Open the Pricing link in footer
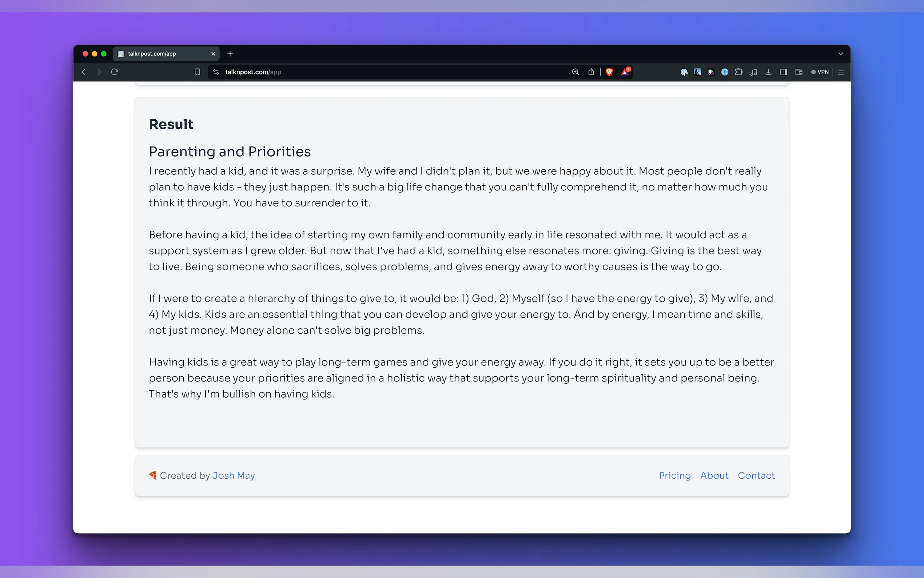This screenshot has height=578, width=924. 674,475
